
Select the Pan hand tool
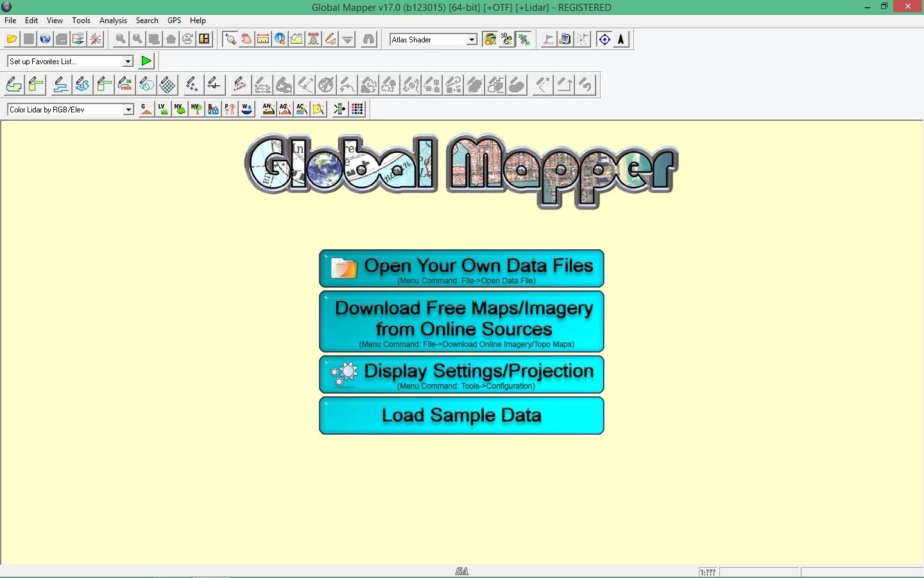click(x=246, y=39)
